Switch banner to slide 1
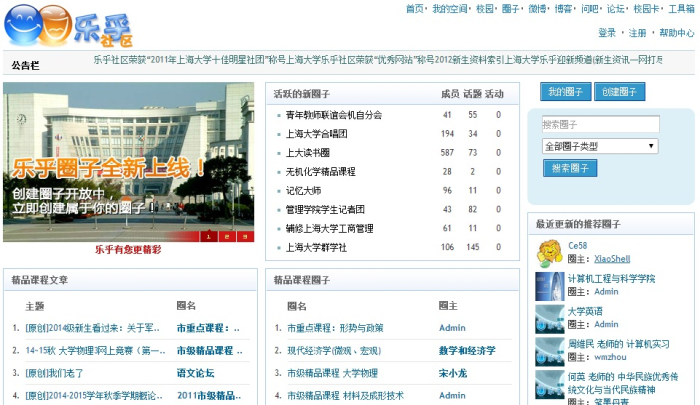 [208, 236]
